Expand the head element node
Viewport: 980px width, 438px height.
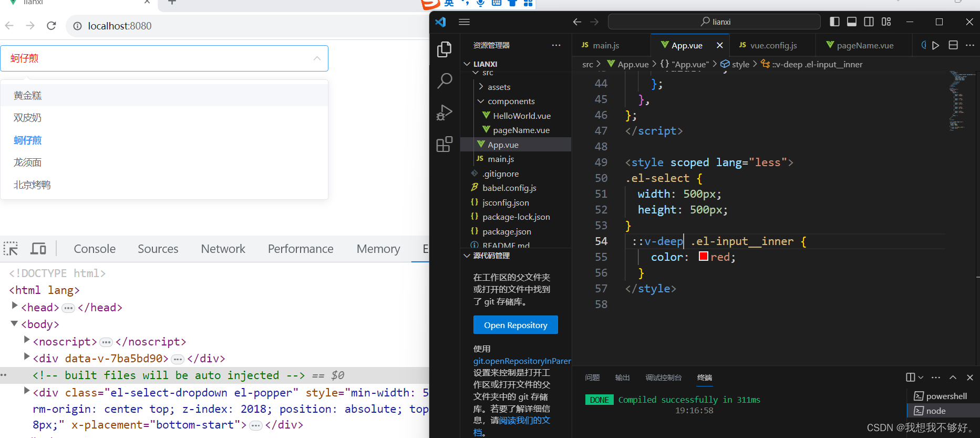[x=15, y=306]
